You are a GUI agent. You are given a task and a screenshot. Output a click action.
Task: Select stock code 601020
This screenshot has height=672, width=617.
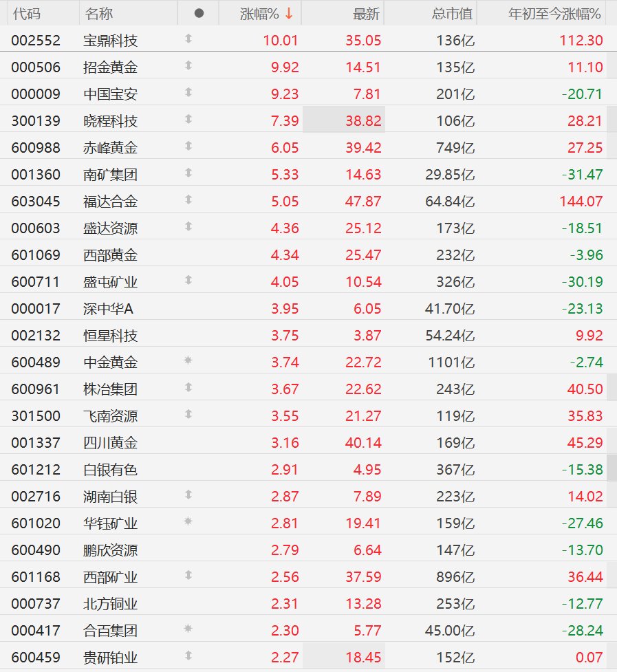point(36,523)
